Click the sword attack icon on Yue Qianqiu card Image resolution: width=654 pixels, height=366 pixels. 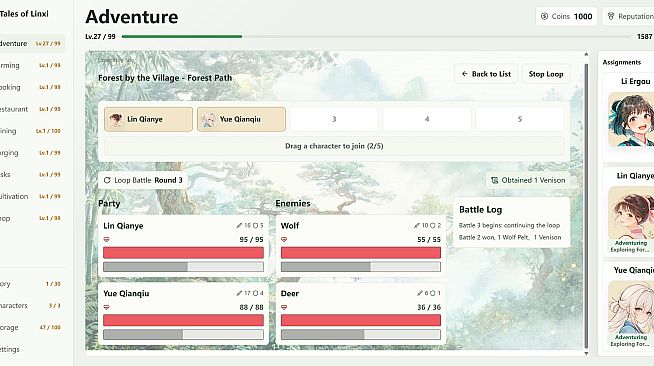[239, 293]
